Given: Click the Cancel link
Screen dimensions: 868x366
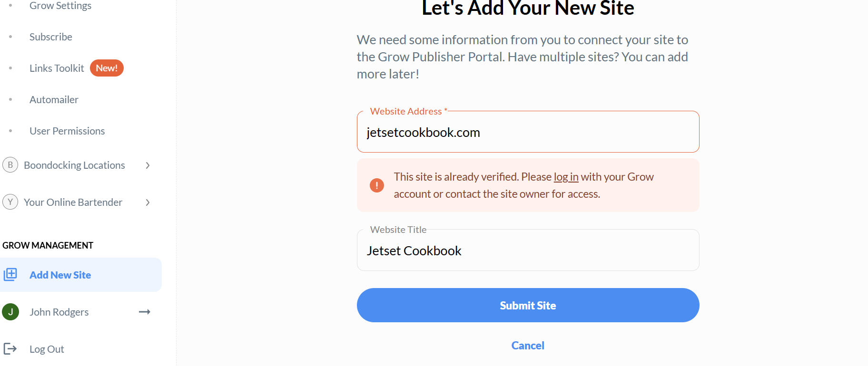Looking at the screenshot, I should tap(528, 346).
